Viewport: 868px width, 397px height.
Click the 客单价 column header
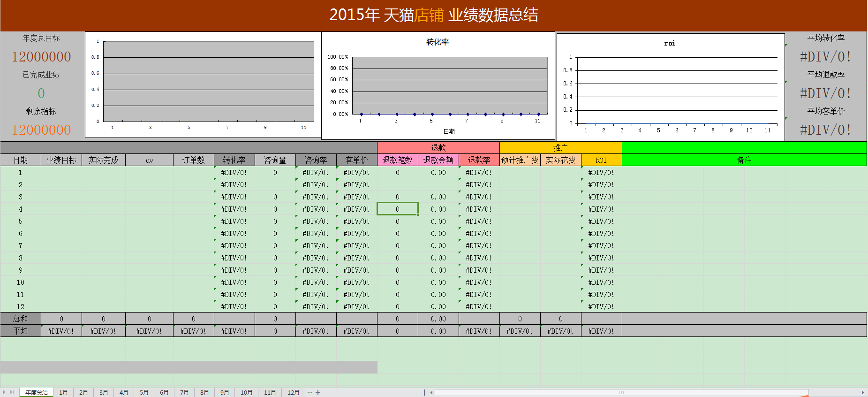(357, 160)
